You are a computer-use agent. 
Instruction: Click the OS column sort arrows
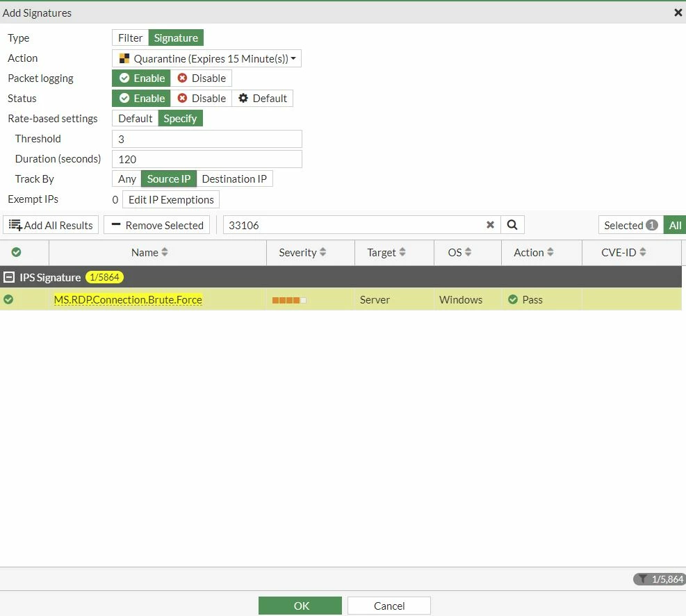tap(468, 252)
